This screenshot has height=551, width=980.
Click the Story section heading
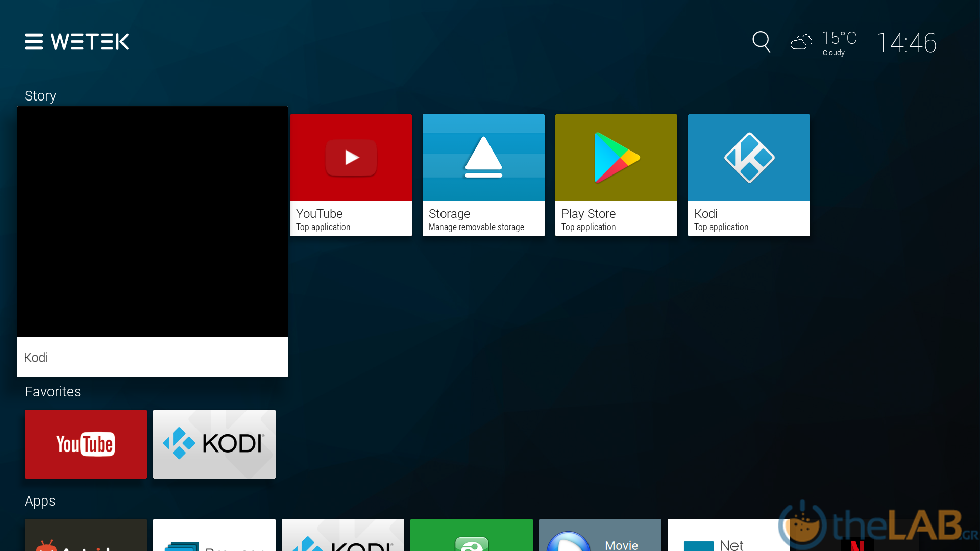point(40,96)
